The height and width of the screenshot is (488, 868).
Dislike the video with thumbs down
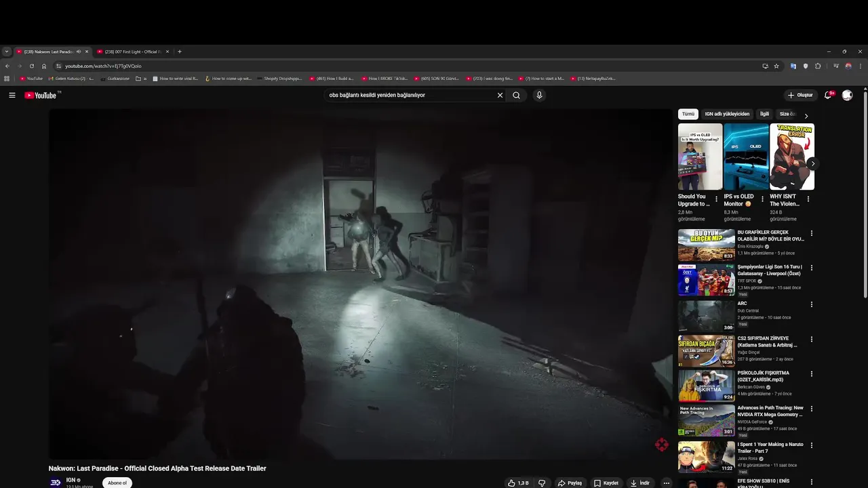542,483
